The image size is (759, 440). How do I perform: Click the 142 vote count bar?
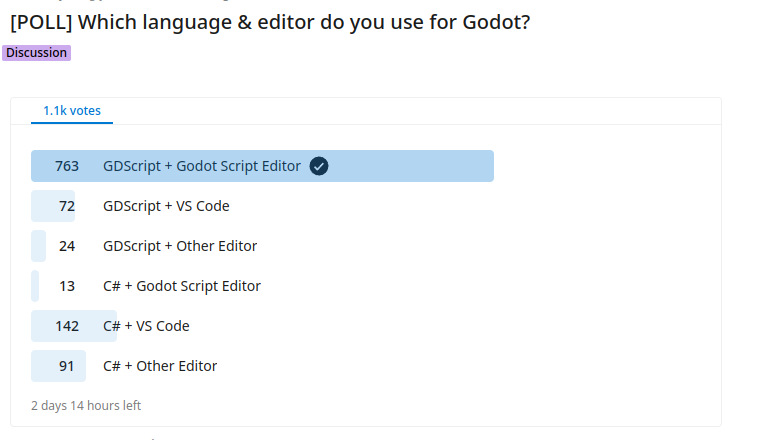tap(74, 326)
